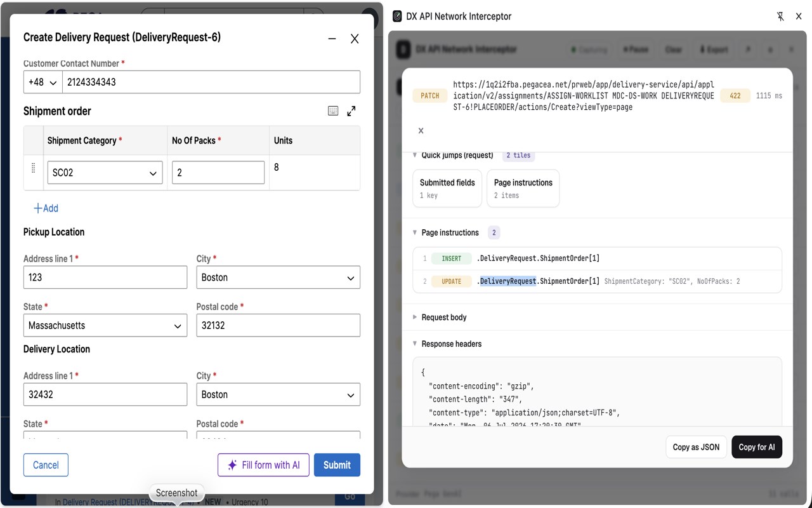Minimize the Create Delivery Request dialog
The width and height of the screenshot is (812, 508).
(332, 39)
